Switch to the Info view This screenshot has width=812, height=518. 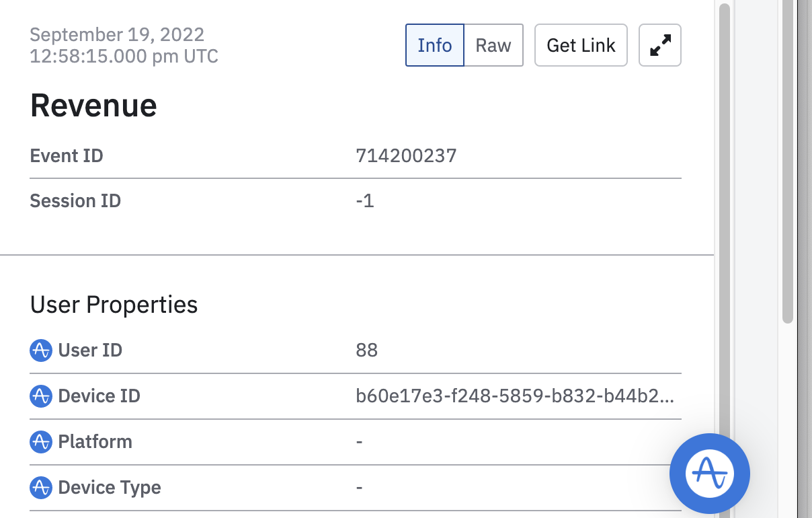click(x=434, y=45)
